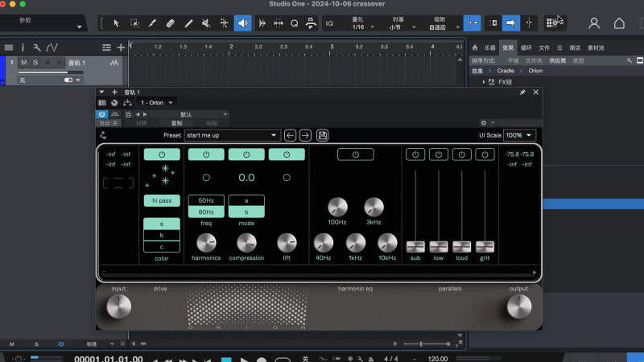Click the Cradle breadcrumb link
Screen dimensions: 644x362
tap(506, 71)
